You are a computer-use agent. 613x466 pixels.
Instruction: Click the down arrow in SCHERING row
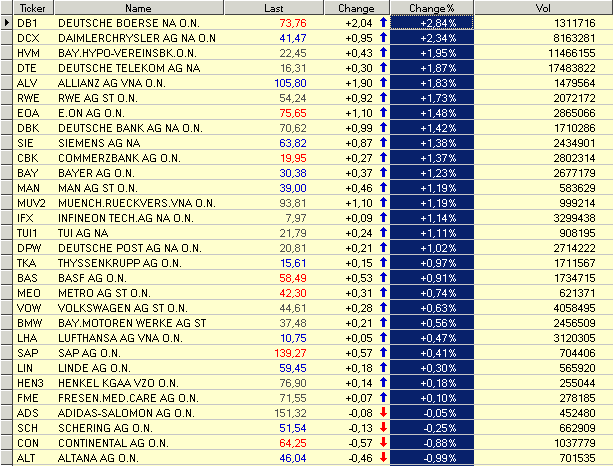tap(383, 427)
